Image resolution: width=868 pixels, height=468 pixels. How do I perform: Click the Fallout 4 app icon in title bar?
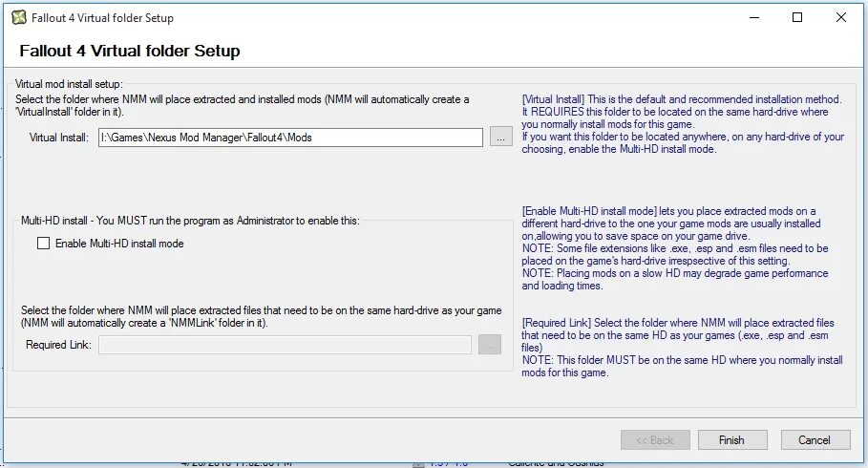point(19,18)
